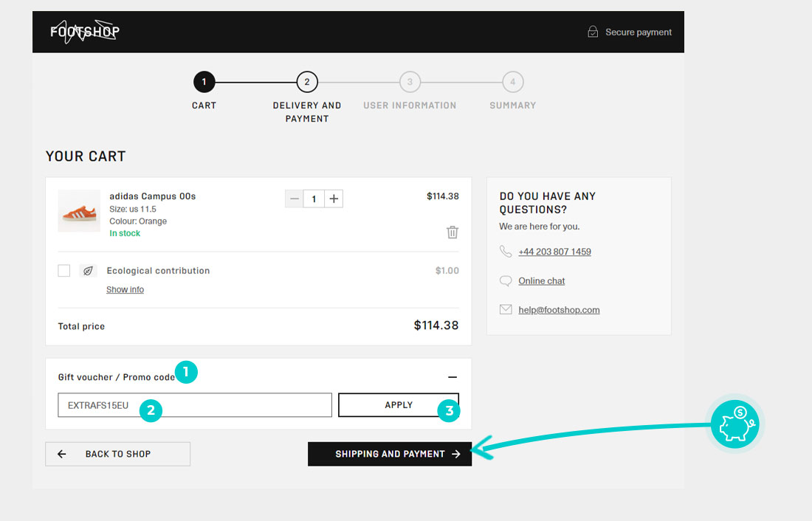Click the secure payment padlock icon
The height and width of the screenshot is (521, 812).
coord(593,32)
